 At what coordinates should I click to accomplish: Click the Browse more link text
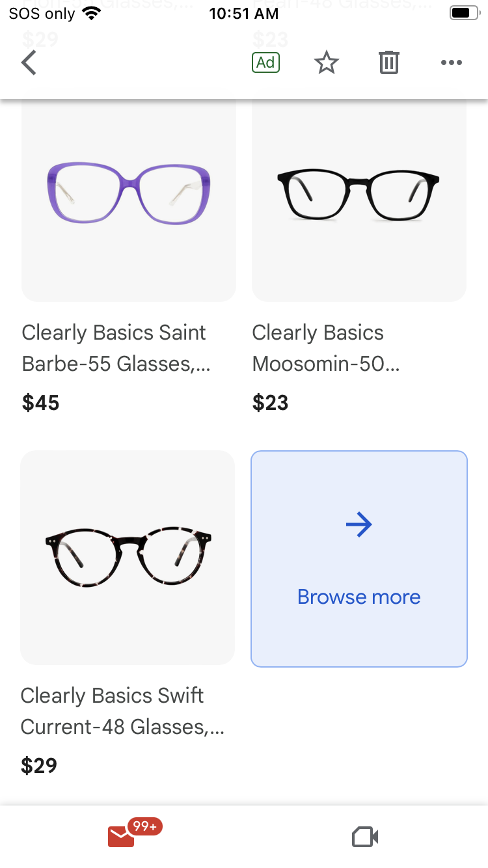click(359, 597)
